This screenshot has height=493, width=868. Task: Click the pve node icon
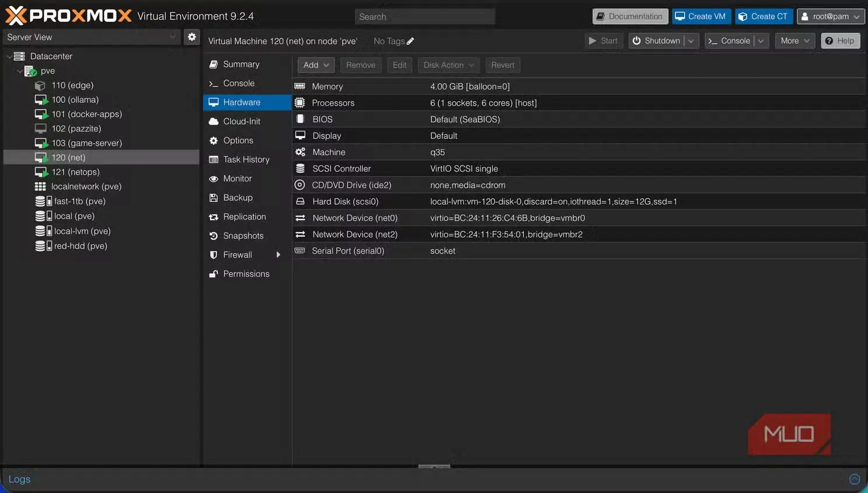point(30,71)
